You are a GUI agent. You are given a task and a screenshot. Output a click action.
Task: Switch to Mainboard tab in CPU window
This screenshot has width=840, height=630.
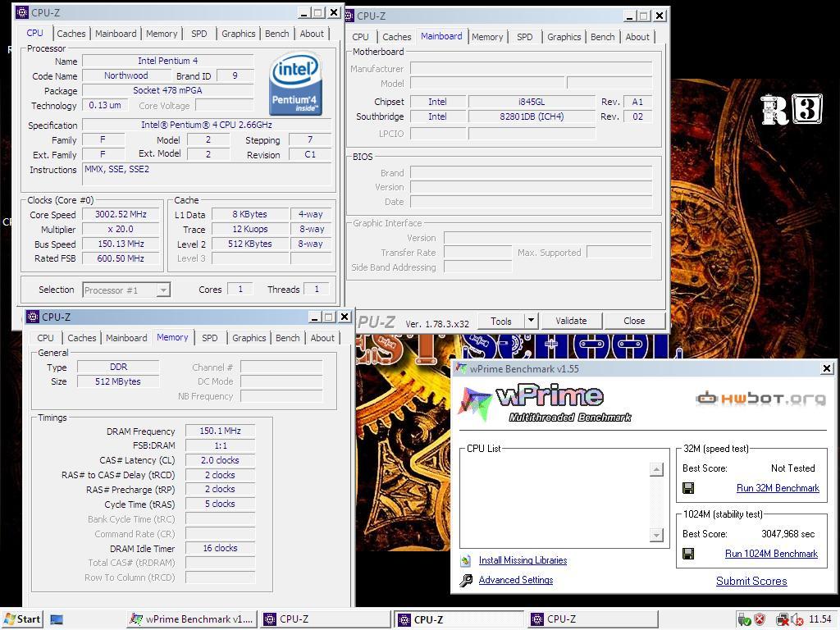click(x=116, y=34)
